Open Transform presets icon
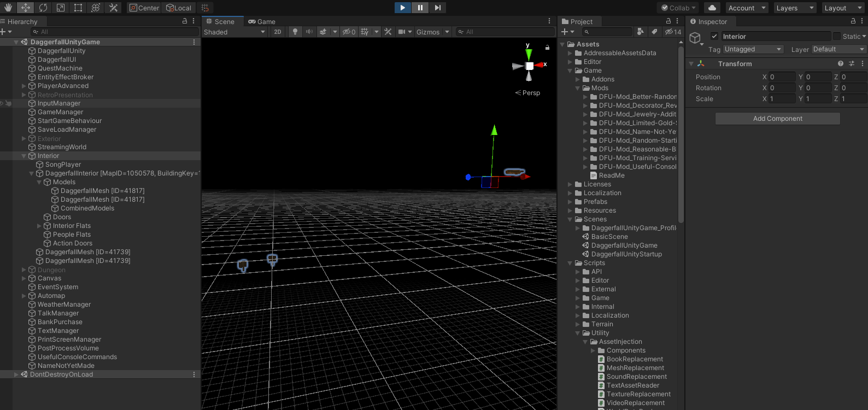 tap(852, 63)
